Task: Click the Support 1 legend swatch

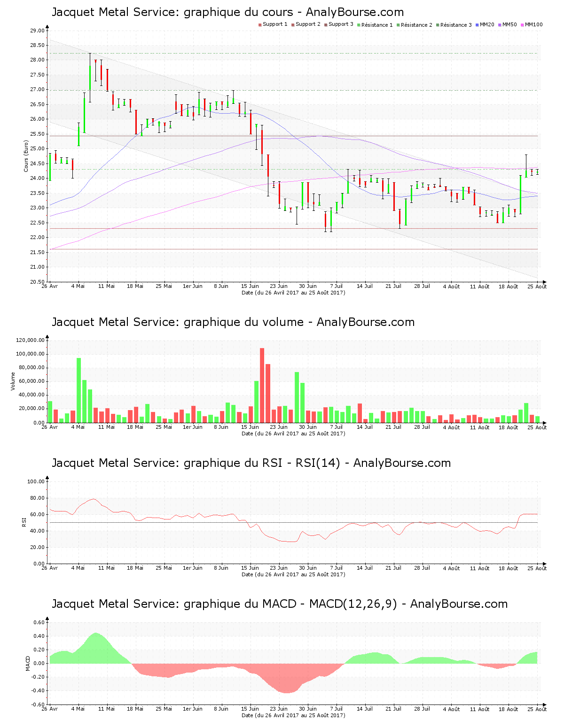Action: [x=260, y=24]
